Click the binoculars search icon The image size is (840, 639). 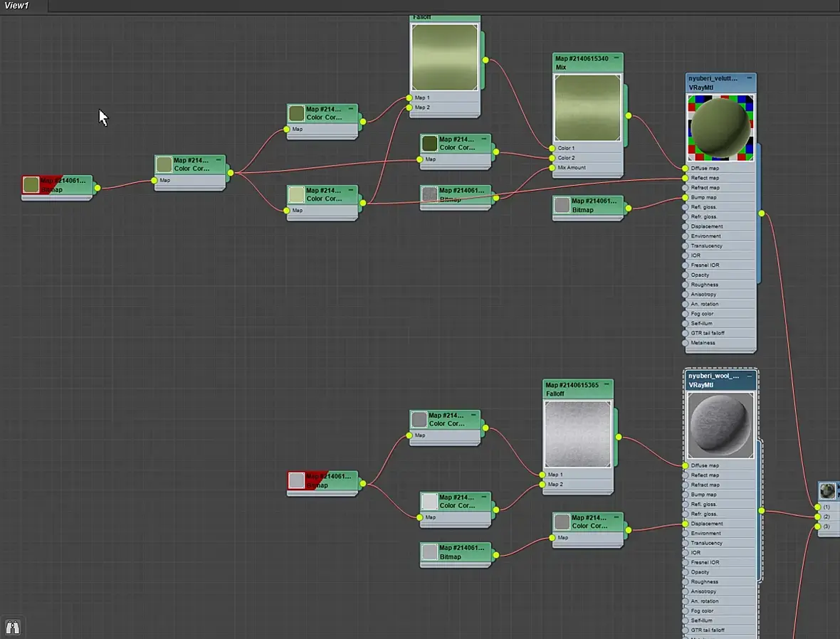click(x=12, y=627)
